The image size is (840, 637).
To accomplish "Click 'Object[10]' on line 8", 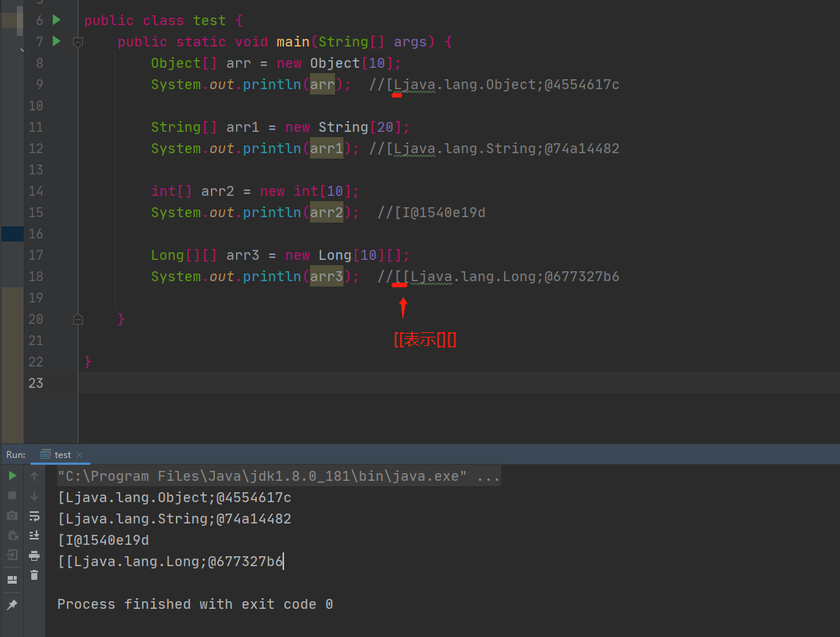I will (x=351, y=63).
